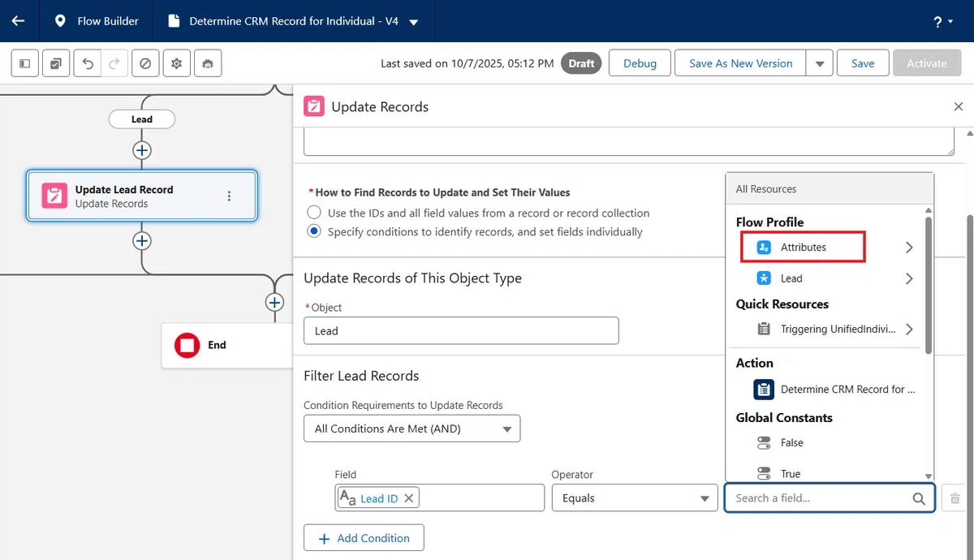
Task: Click Add Condition button
Action: pyautogui.click(x=364, y=538)
